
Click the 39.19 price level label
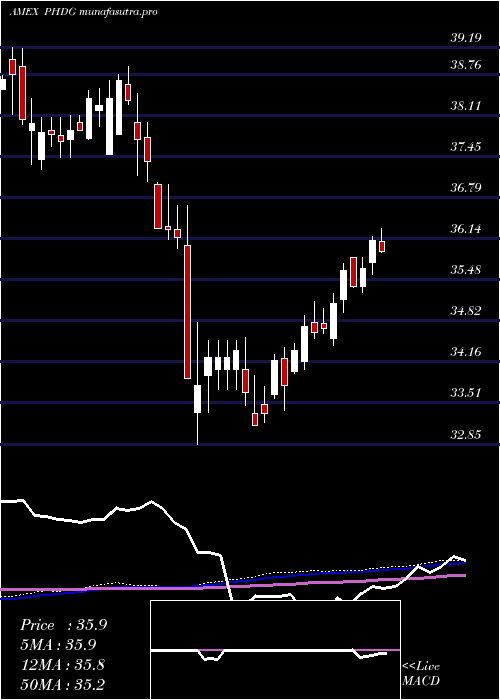(x=466, y=38)
